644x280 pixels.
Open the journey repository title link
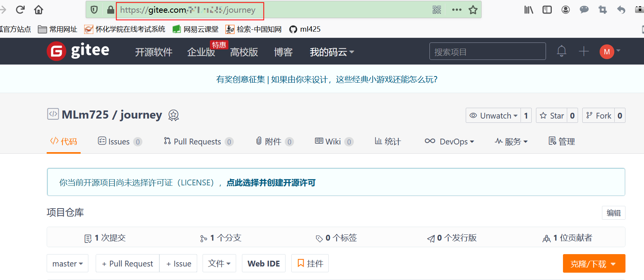141,115
